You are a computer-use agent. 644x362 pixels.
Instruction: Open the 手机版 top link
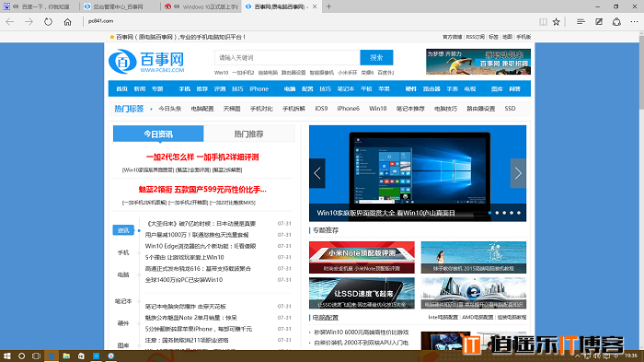click(523, 37)
